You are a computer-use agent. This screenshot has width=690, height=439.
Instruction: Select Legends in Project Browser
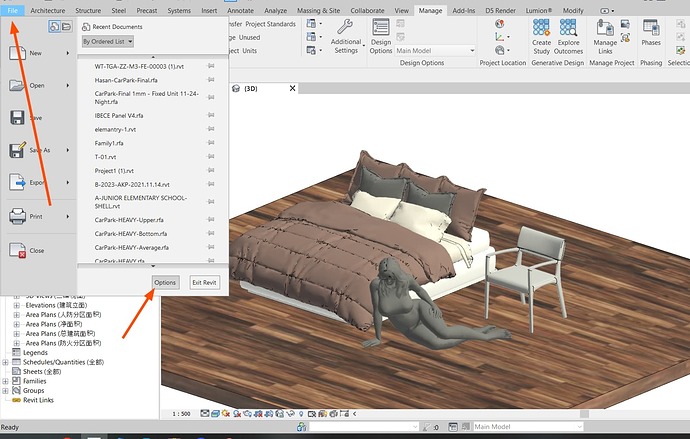[35, 352]
